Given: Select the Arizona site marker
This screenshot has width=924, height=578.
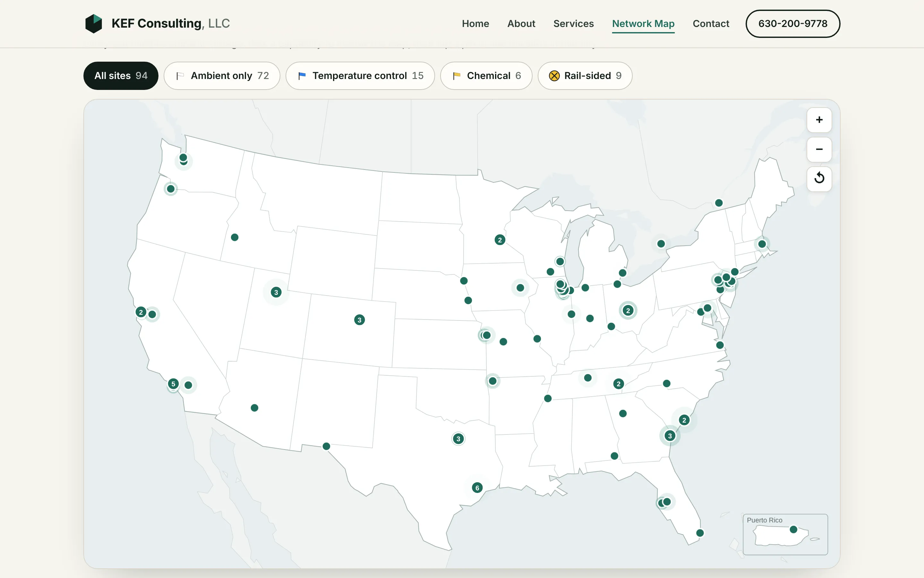Looking at the screenshot, I should (254, 408).
